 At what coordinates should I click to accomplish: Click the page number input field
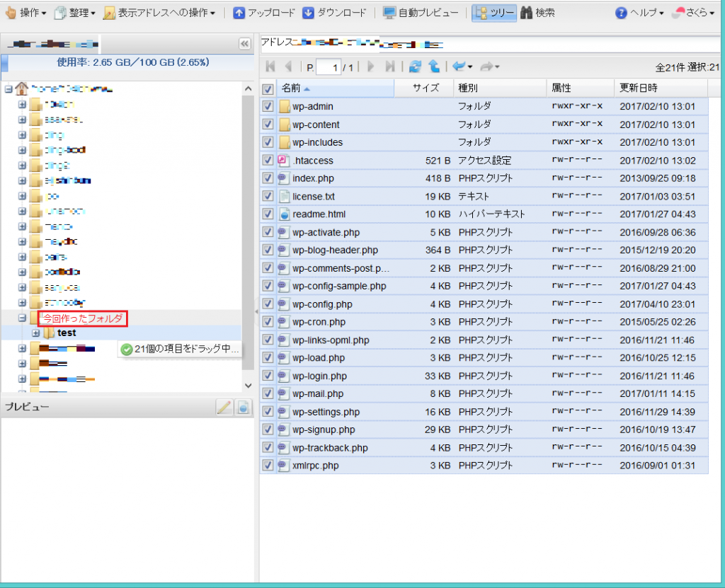328,67
